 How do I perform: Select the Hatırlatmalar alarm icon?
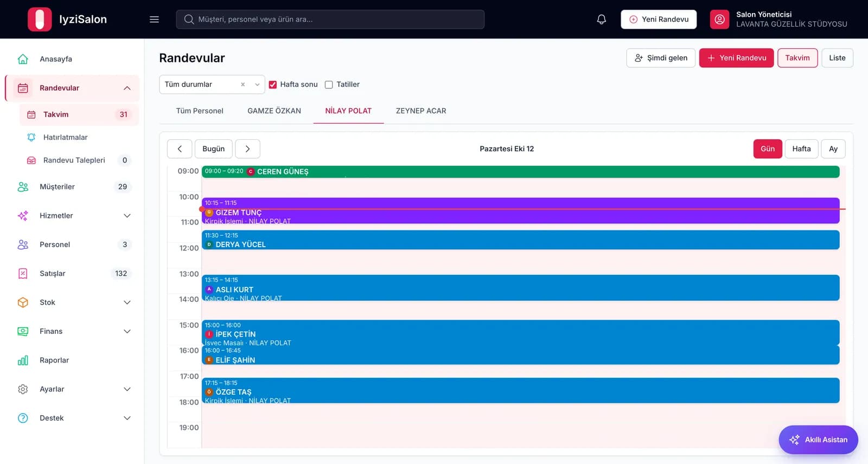coord(31,138)
